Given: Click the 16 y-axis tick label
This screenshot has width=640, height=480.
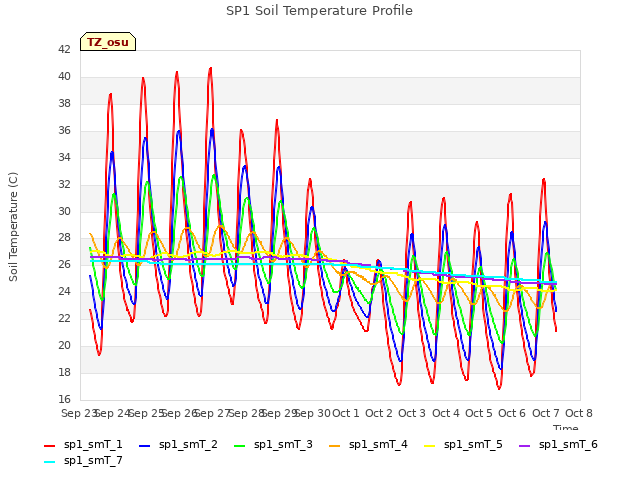Looking at the screenshot, I should point(64,399).
